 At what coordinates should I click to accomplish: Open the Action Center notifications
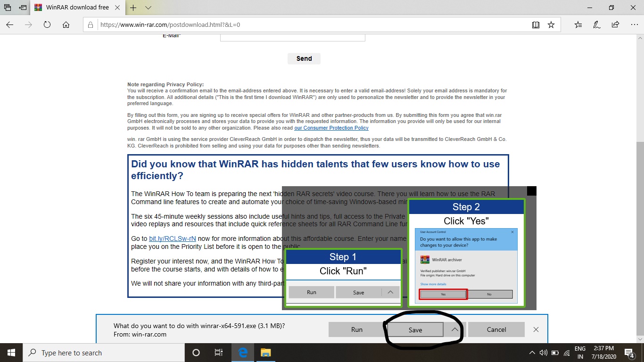[x=629, y=353]
